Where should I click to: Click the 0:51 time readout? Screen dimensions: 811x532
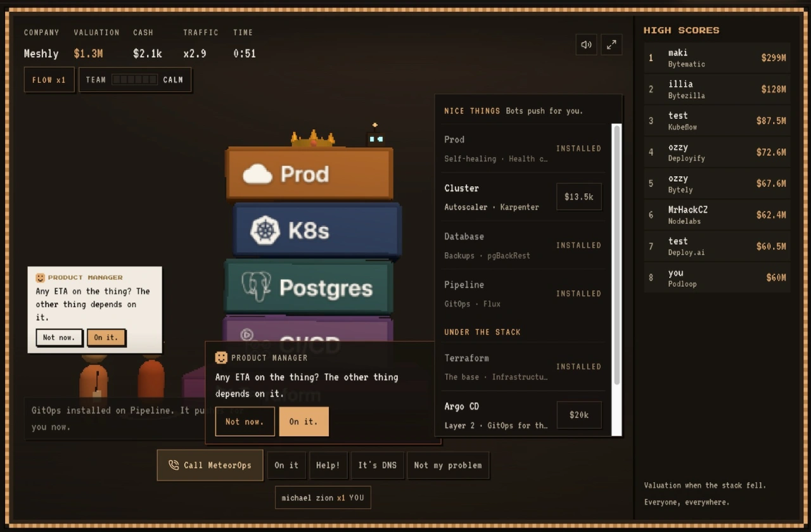[x=245, y=54]
